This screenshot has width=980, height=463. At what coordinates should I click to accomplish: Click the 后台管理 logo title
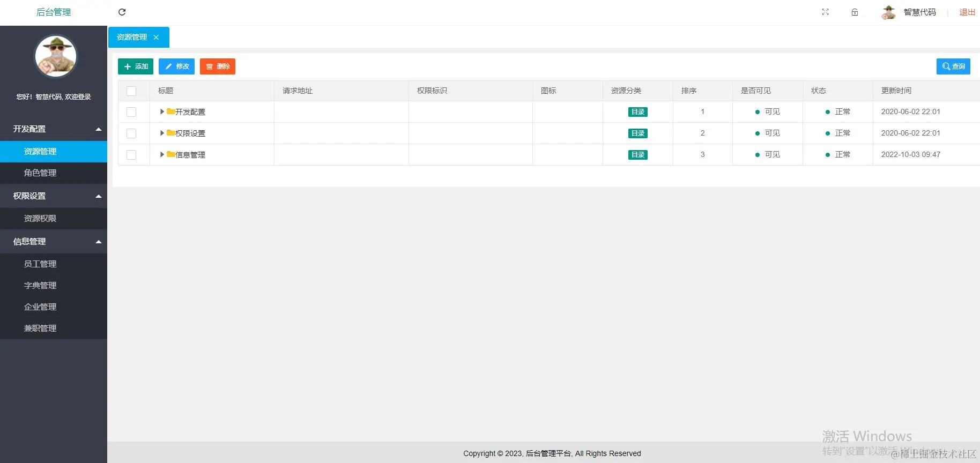pos(54,12)
